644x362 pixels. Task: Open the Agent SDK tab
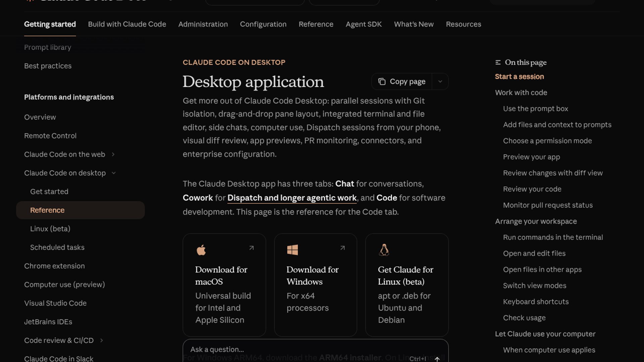pos(364,24)
